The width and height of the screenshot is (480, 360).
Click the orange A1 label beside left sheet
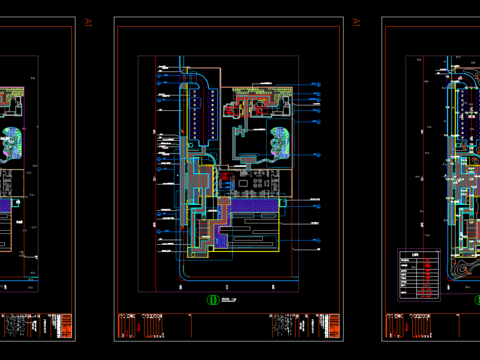88,22
